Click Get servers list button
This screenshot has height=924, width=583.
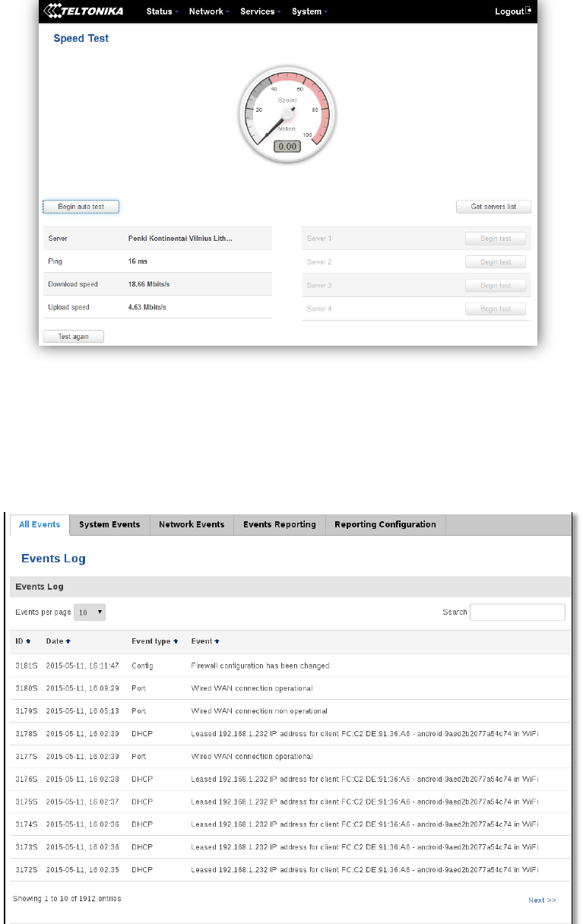[493, 207]
